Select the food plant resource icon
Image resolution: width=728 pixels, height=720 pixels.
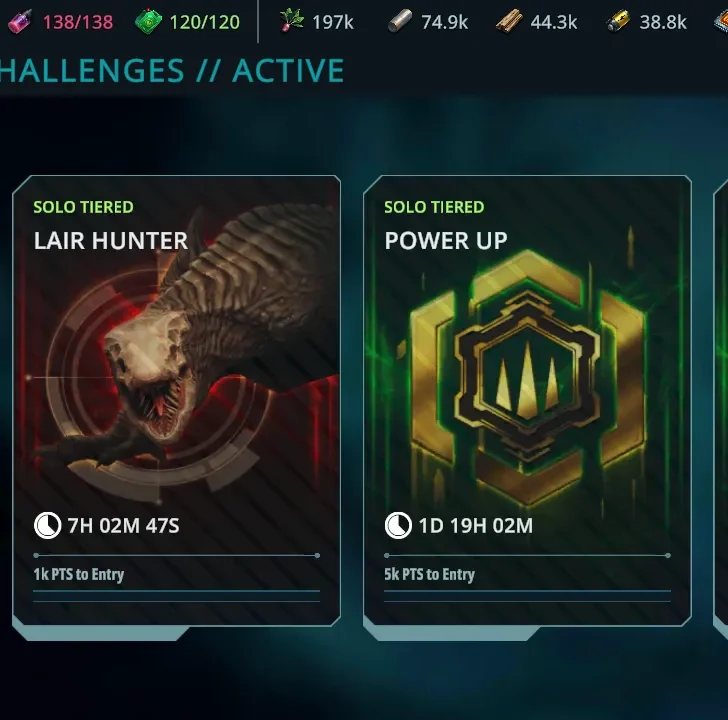click(x=292, y=21)
